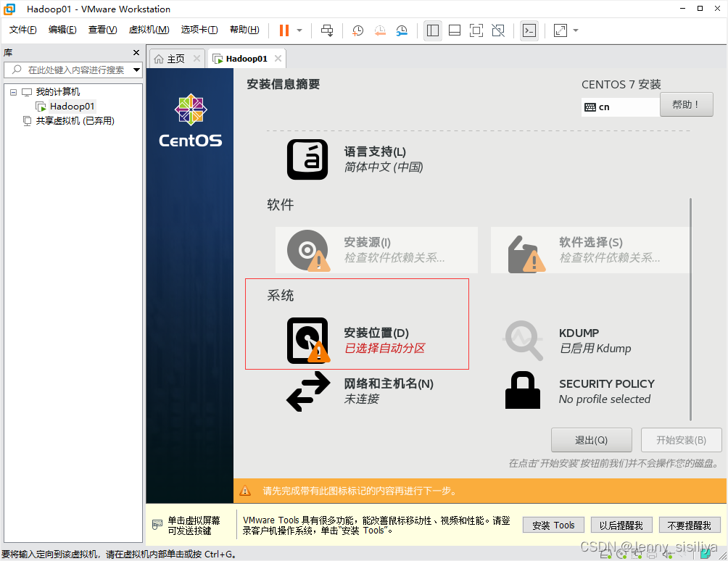
Task: Click the keyboard hint icon in info bar
Action: click(157, 525)
